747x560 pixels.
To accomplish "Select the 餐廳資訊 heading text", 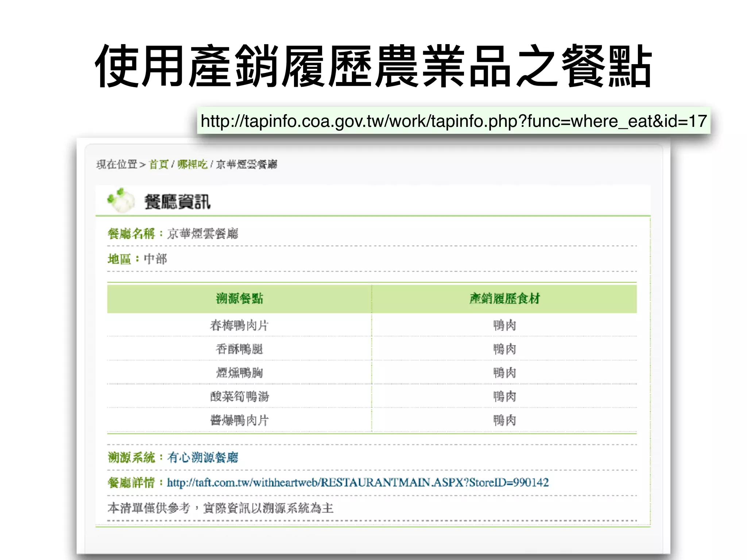I will click(177, 202).
